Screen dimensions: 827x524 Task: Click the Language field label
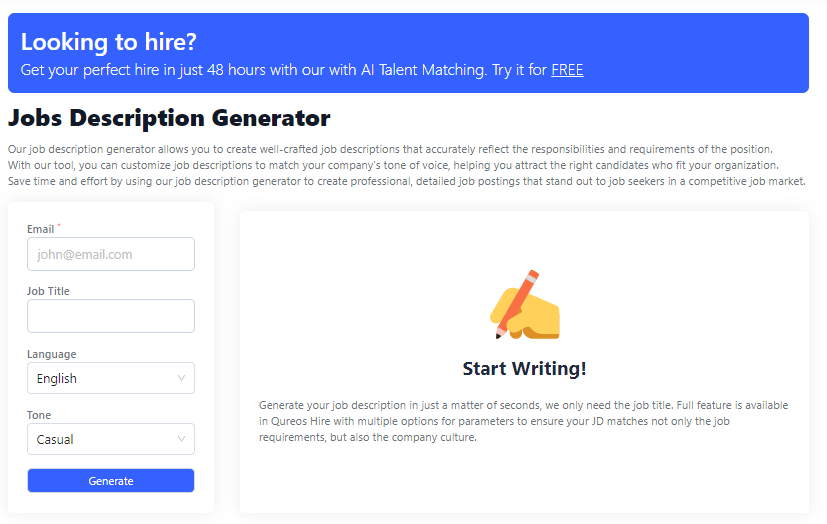(51, 354)
